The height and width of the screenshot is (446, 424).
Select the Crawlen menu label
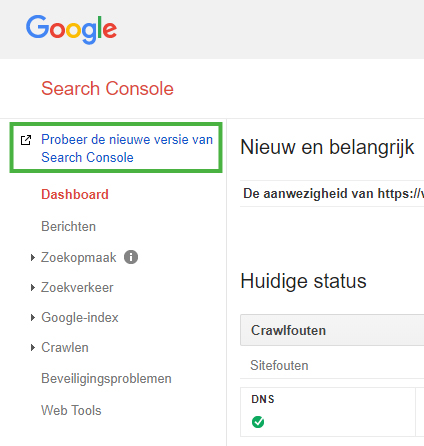click(65, 348)
